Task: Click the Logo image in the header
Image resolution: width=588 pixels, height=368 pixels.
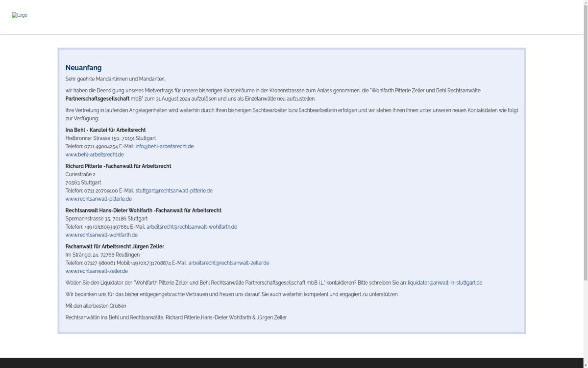Action: coord(20,15)
